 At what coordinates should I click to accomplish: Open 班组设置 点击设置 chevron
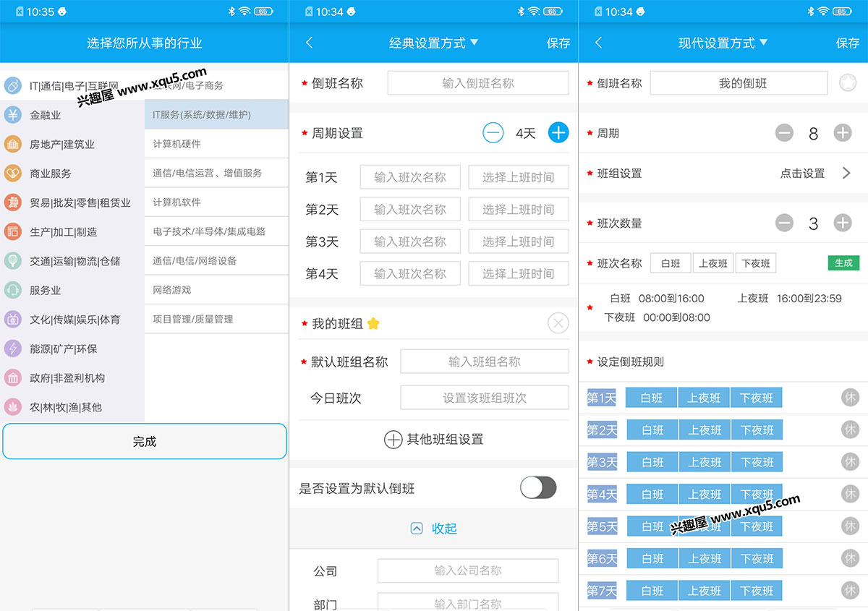point(846,174)
